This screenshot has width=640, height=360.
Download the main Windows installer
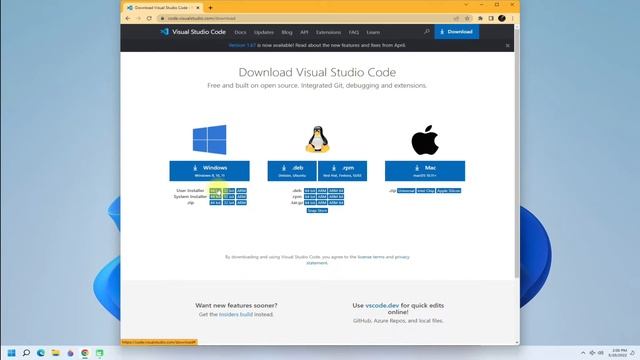(x=209, y=171)
